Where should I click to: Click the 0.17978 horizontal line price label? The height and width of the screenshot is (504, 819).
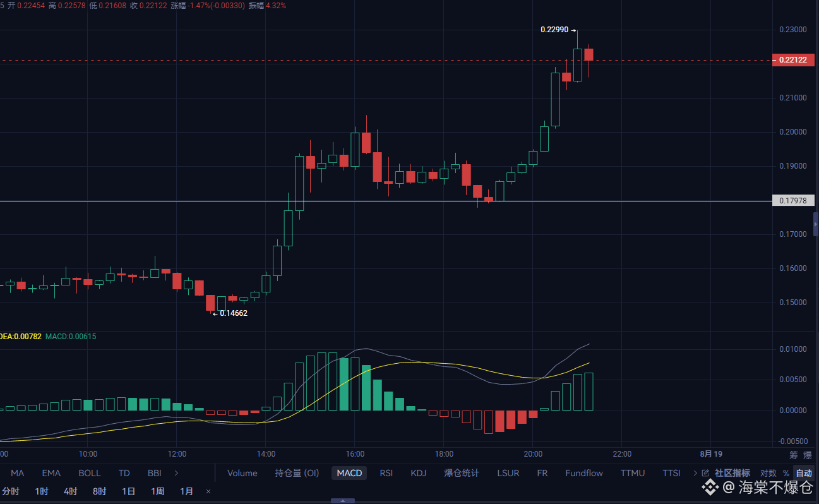(x=793, y=201)
